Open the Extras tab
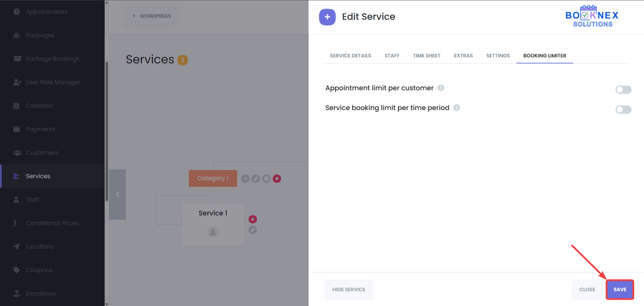The image size is (644, 306). (463, 56)
